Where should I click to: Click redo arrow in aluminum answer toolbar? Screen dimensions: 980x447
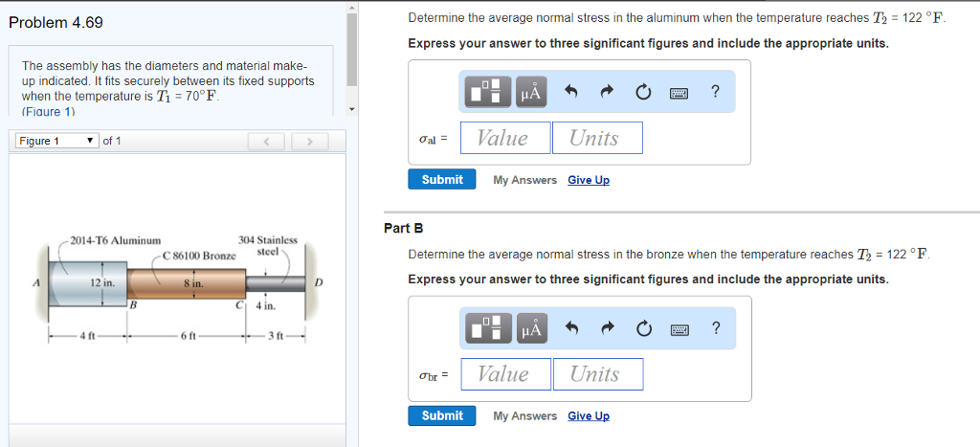tap(607, 92)
